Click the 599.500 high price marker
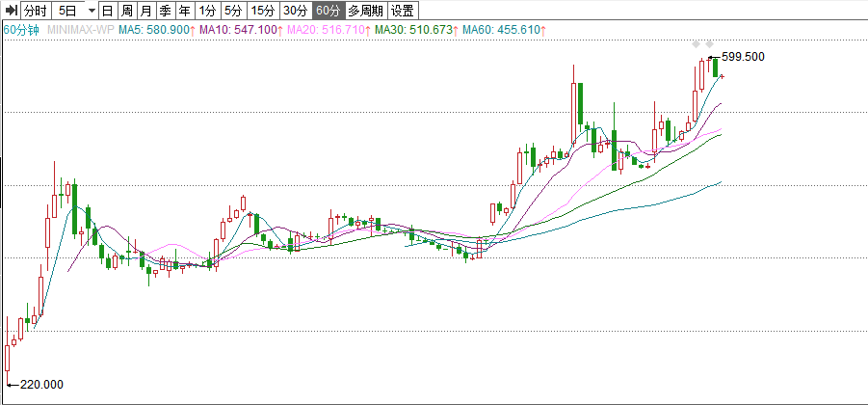Image resolution: width=868 pixels, height=405 pixels. point(743,57)
